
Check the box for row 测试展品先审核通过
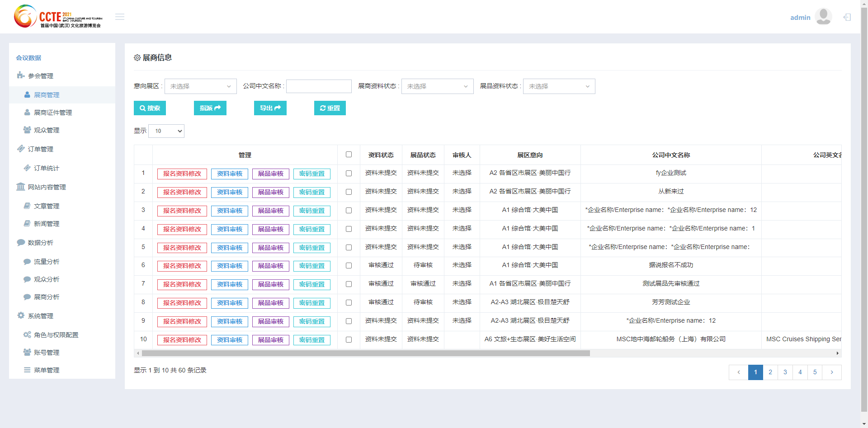pyautogui.click(x=349, y=284)
